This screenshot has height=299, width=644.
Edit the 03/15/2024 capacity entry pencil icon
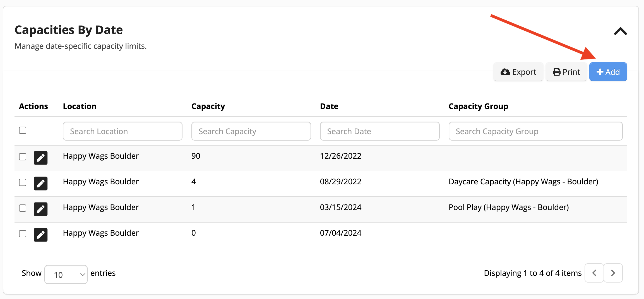(x=41, y=209)
